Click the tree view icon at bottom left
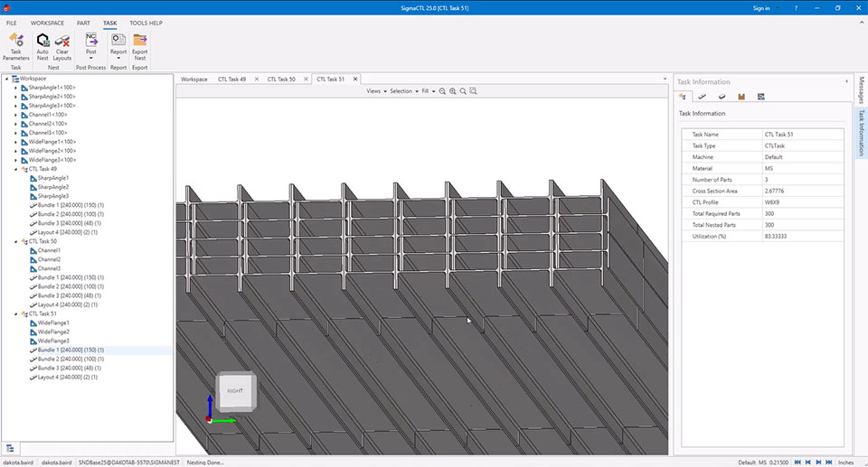Viewport: 868px width, 467px height. (10, 448)
